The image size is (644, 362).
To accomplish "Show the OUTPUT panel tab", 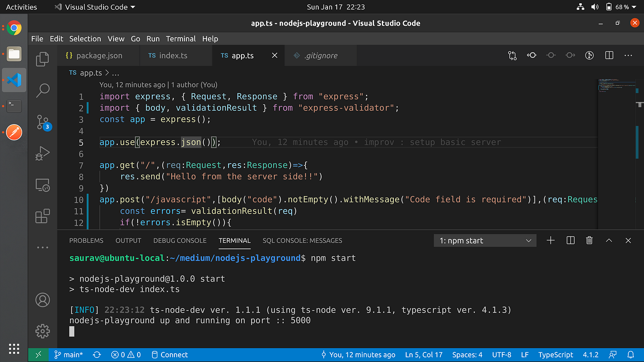I will pyautogui.click(x=128, y=240).
